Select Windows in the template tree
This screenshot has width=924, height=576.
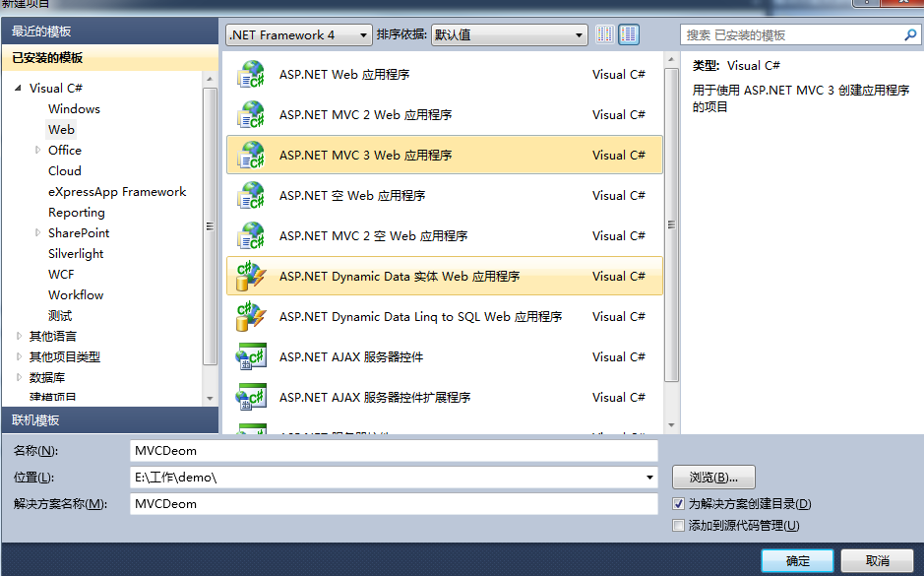pyautogui.click(x=74, y=109)
